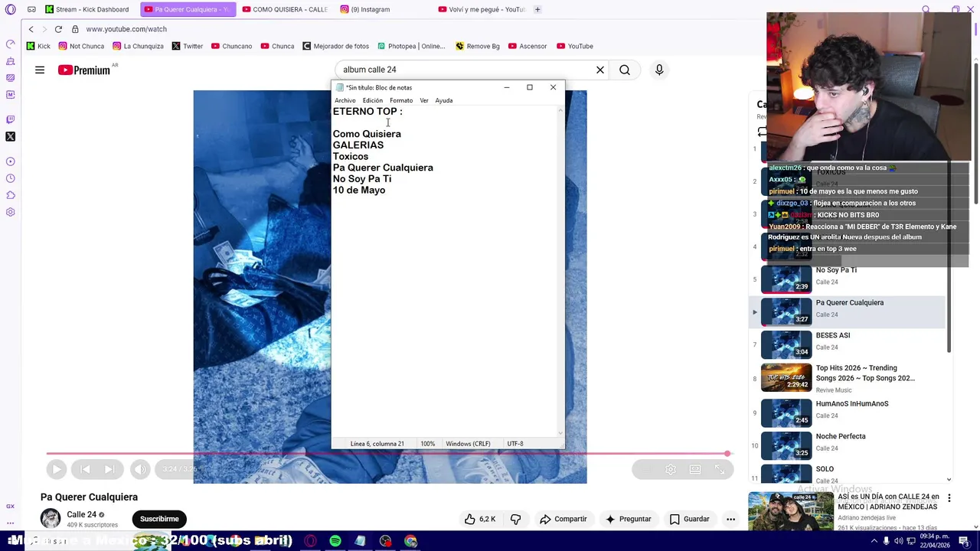Dislike the Pa Querer Cualquiera video
Image resolution: width=980 pixels, height=551 pixels.
(x=515, y=519)
